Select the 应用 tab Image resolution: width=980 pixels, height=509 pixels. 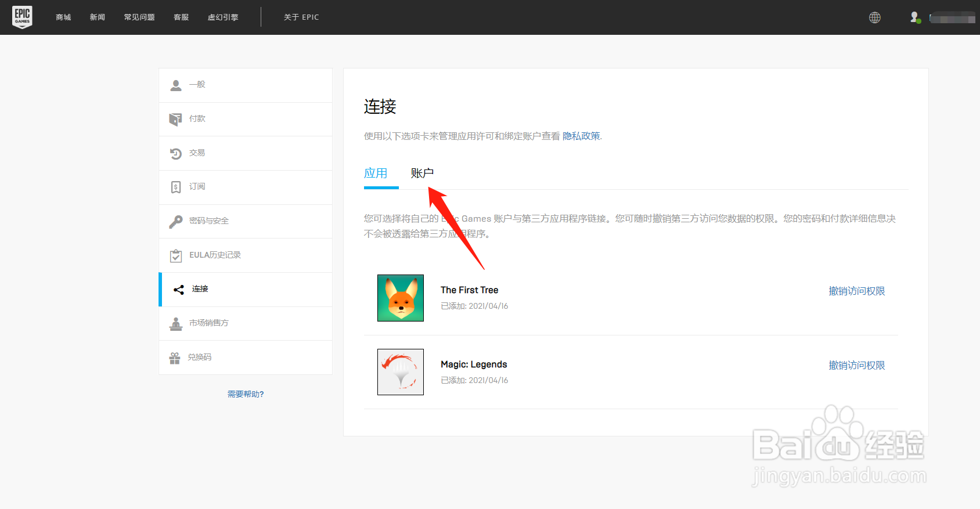point(376,173)
